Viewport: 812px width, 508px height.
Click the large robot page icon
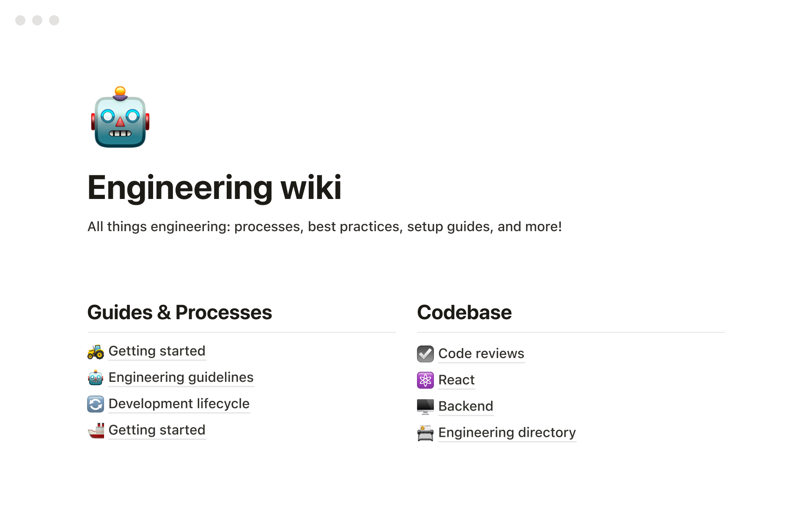point(120,118)
